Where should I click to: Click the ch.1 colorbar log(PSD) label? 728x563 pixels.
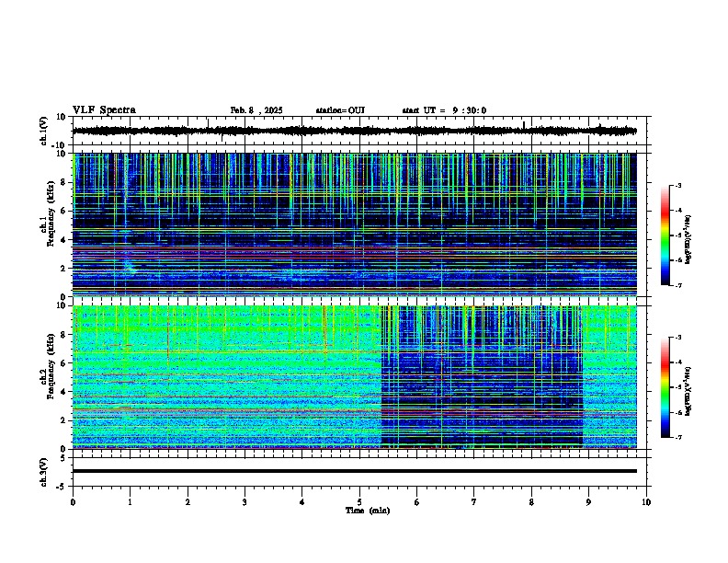tap(688, 239)
